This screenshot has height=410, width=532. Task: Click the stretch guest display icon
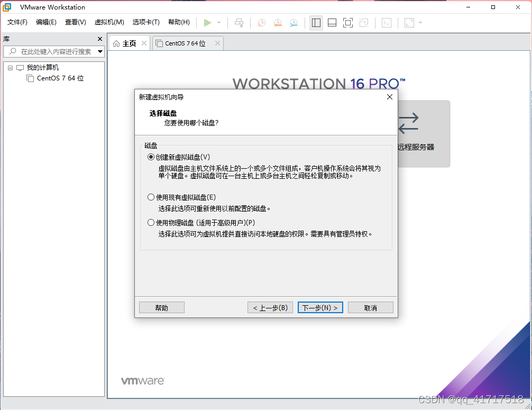pos(409,23)
